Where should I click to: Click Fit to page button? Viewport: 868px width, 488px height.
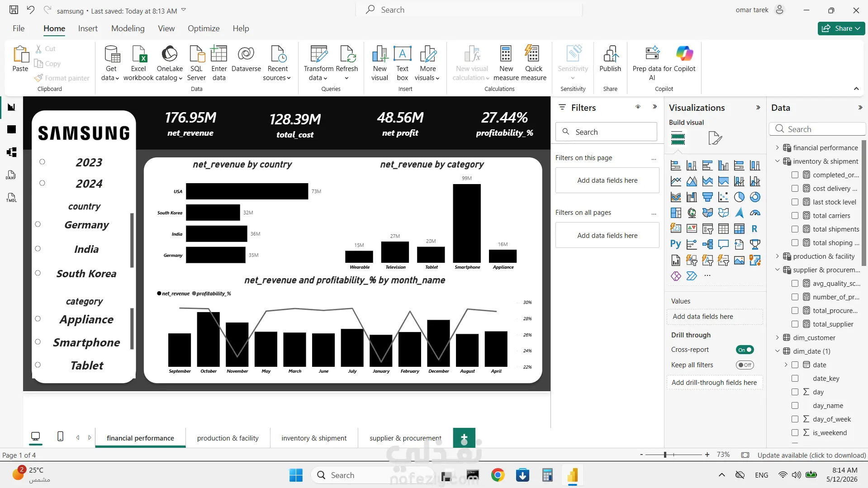pyautogui.click(x=745, y=455)
